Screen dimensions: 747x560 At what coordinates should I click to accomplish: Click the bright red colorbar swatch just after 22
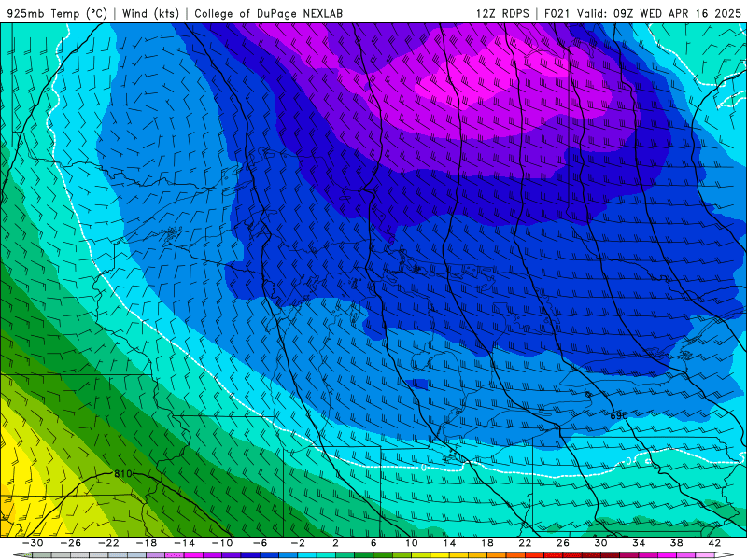point(534,555)
